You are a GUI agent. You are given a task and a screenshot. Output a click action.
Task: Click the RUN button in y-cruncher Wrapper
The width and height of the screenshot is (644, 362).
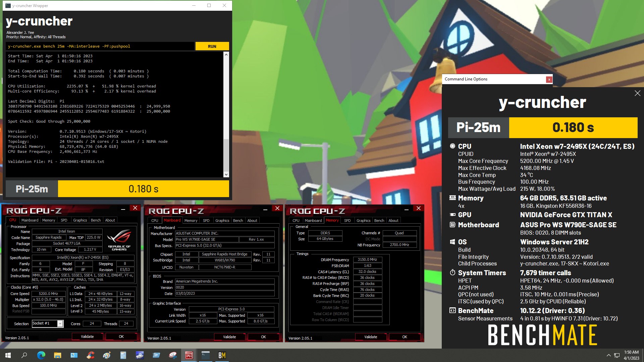tap(212, 46)
